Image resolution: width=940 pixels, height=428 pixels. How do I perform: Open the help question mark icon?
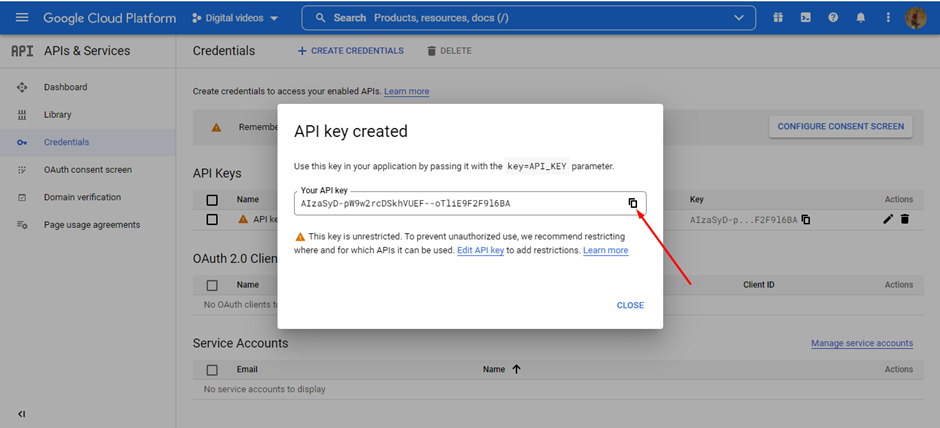pos(833,17)
